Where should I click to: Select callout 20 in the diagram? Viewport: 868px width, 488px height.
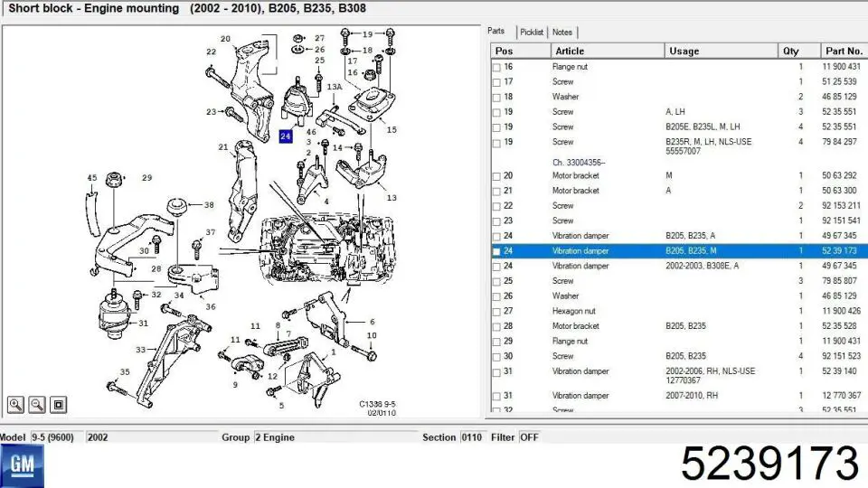pyautogui.click(x=225, y=39)
